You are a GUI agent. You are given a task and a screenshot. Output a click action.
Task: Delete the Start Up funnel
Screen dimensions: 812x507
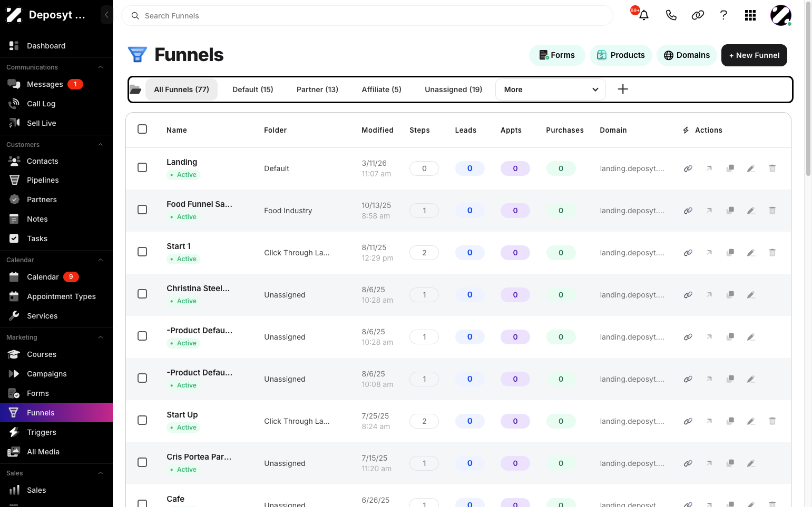click(x=772, y=421)
